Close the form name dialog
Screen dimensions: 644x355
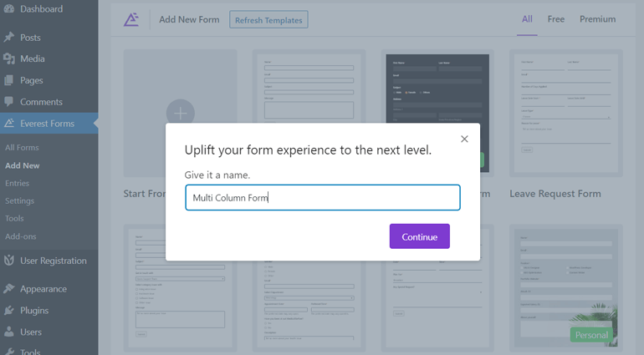464,139
